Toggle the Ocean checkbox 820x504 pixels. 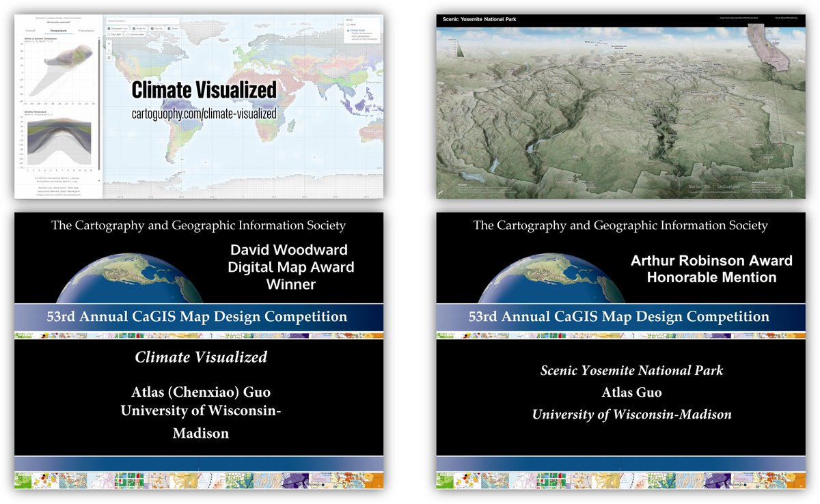click(x=169, y=29)
